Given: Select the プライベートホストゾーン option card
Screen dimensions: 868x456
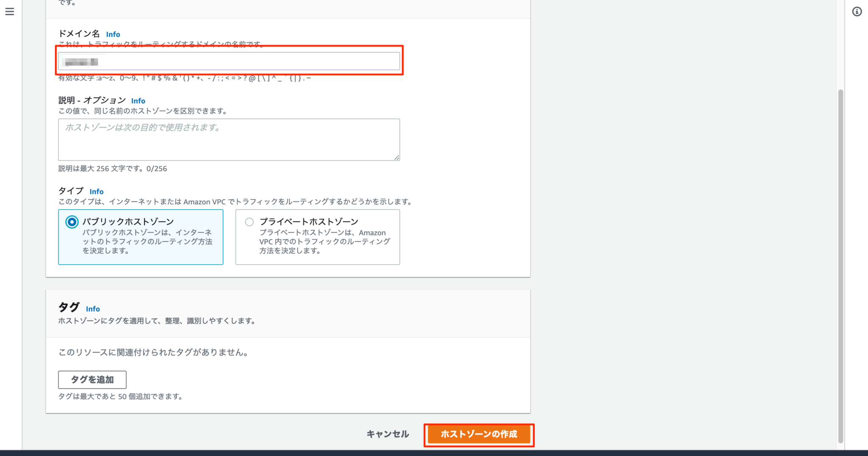Looking at the screenshot, I should pos(317,237).
